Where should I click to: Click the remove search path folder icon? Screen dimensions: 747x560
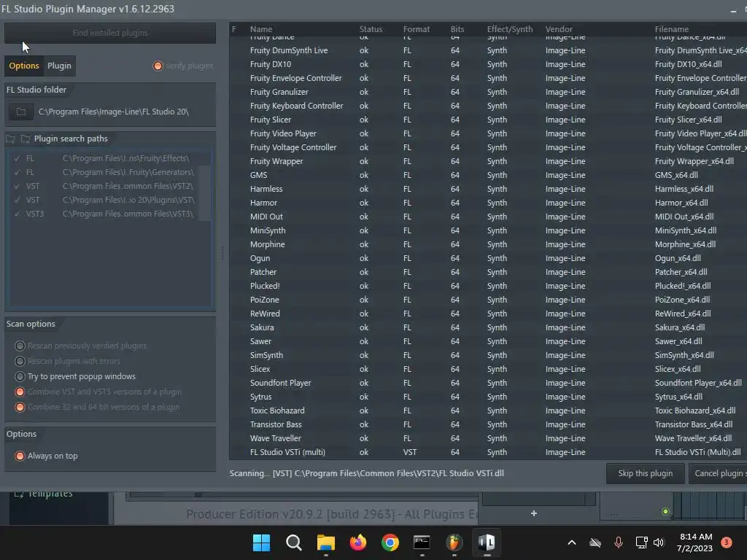tap(26, 139)
